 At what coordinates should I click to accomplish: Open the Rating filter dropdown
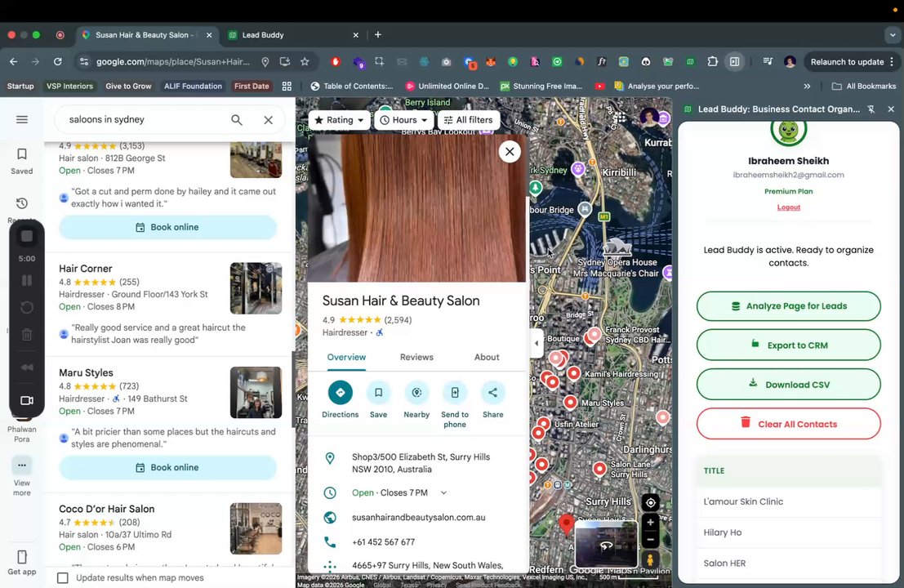tap(340, 120)
